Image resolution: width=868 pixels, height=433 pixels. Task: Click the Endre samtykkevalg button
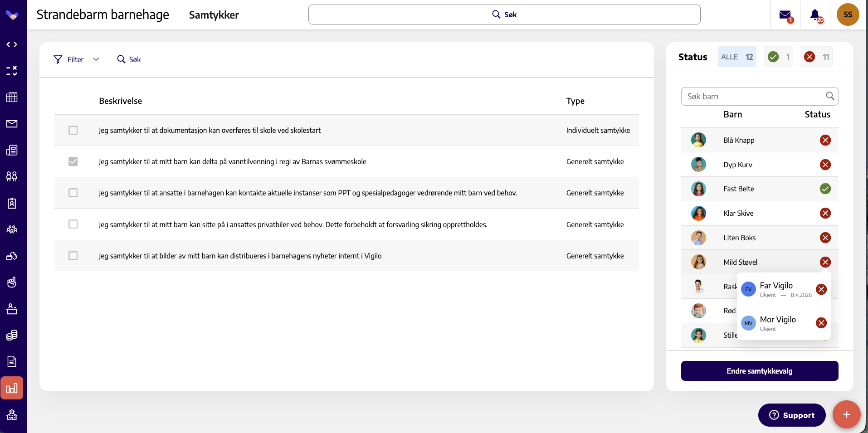pos(760,371)
